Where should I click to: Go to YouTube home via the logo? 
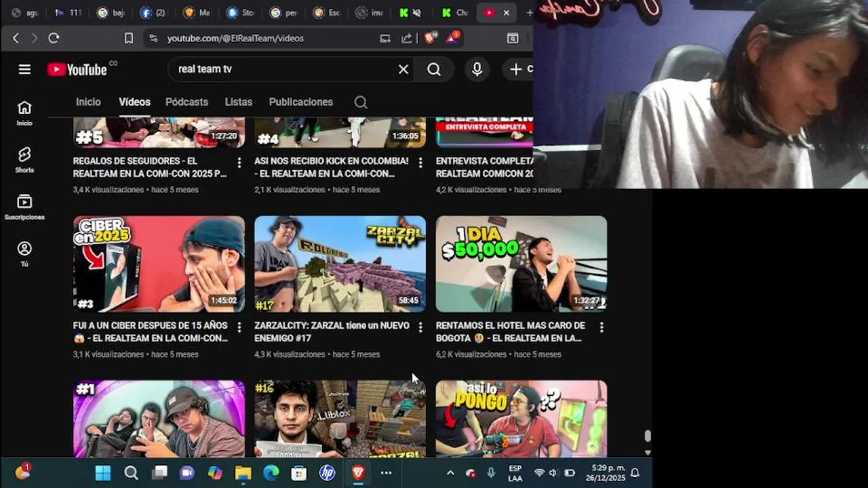tap(77, 69)
